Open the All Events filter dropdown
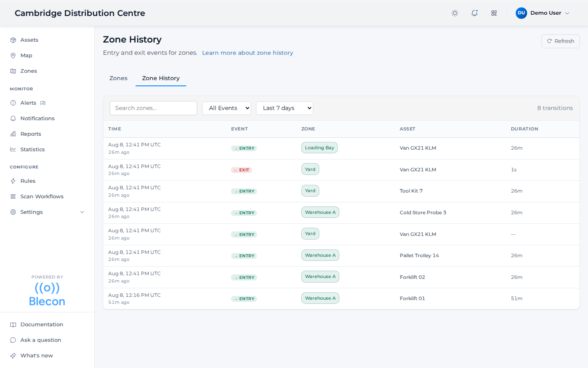The height and width of the screenshot is (368, 588). pos(227,108)
